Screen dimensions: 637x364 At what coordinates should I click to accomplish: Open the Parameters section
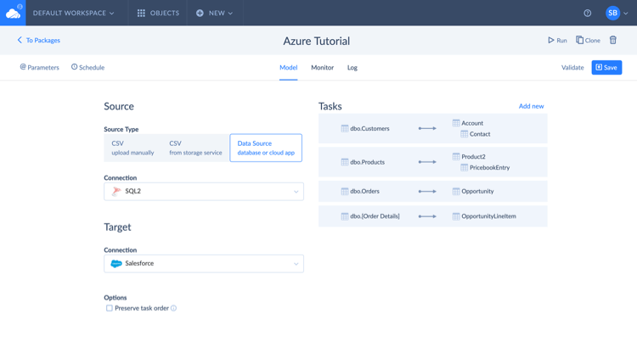tap(39, 67)
